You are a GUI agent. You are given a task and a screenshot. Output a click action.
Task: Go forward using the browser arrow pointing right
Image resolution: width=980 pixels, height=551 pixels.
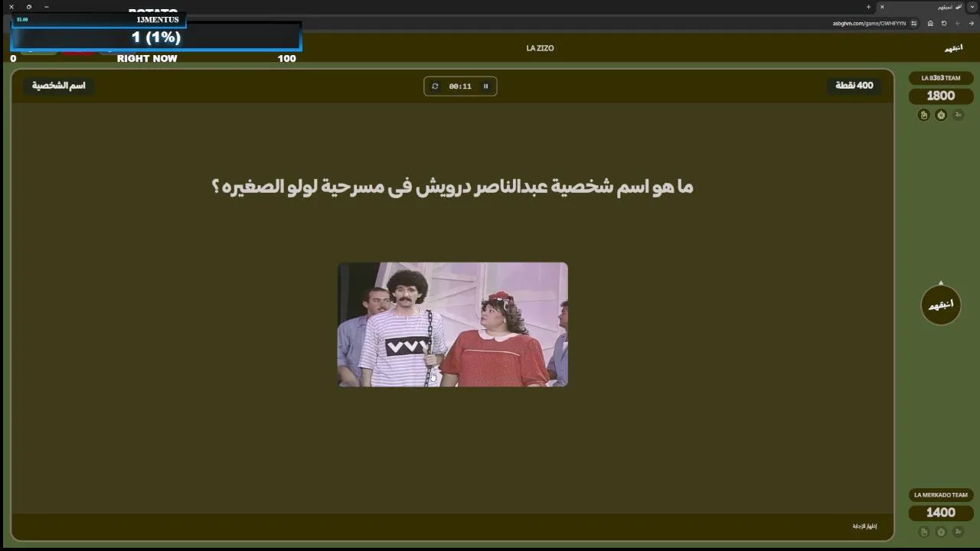pos(972,23)
